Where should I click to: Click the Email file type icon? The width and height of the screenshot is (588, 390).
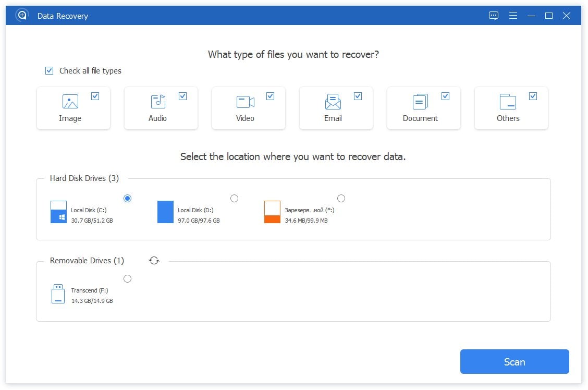pos(334,101)
